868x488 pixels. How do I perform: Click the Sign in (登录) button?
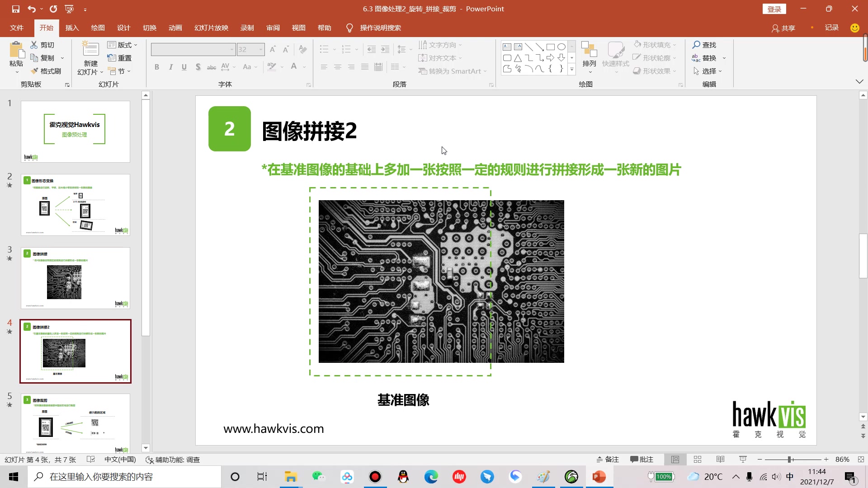[x=774, y=9]
